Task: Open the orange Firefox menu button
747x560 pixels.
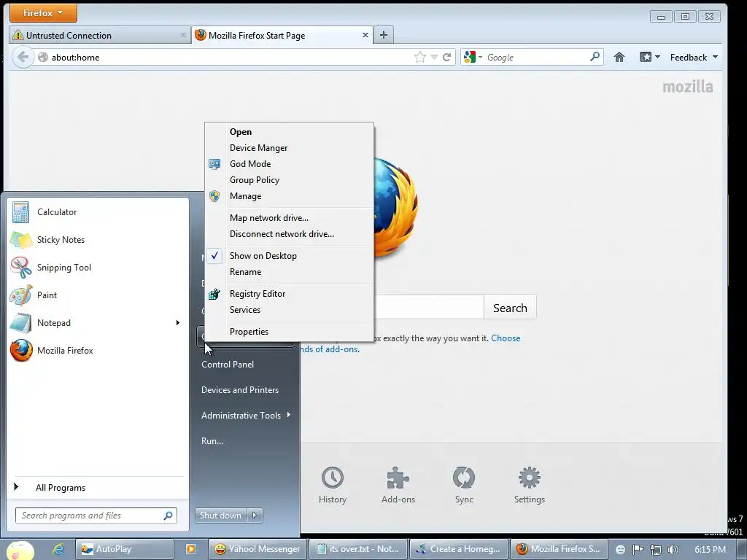Action: tap(43, 13)
